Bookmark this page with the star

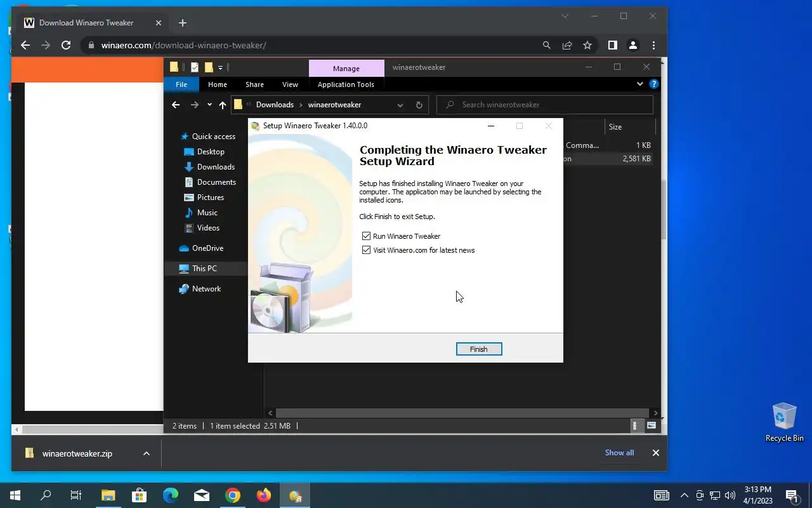click(x=587, y=45)
